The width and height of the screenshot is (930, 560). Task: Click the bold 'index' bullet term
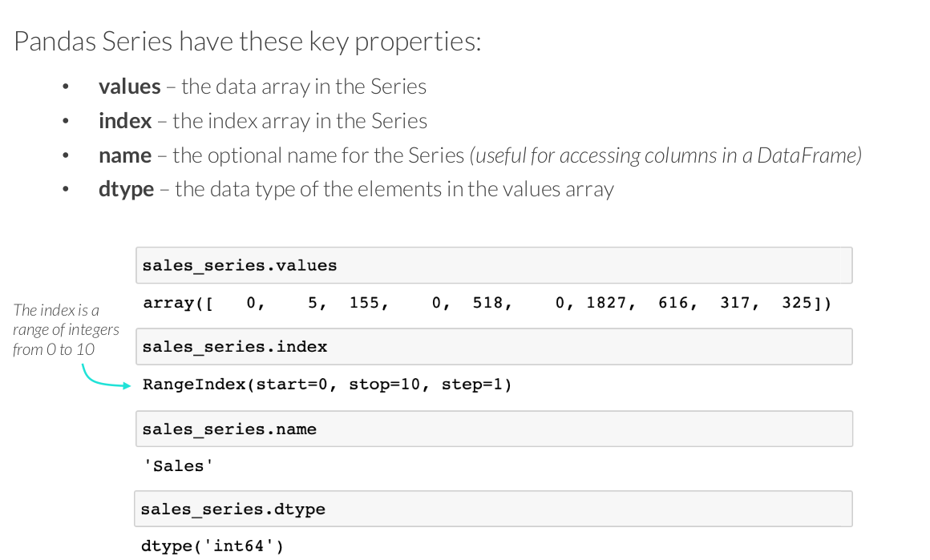[124, 121]
